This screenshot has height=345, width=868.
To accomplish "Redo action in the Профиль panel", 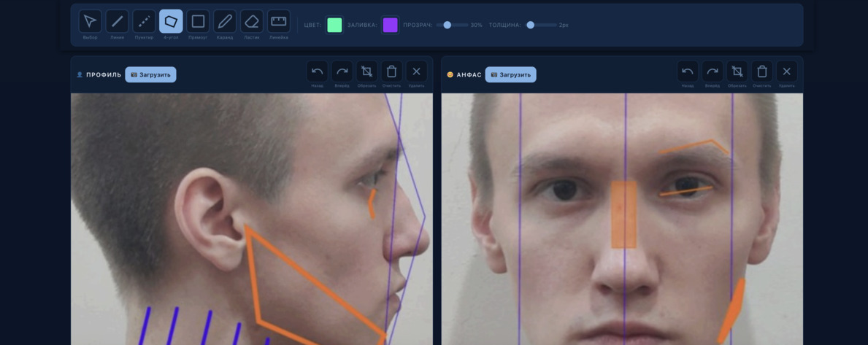I will (342, 71).
